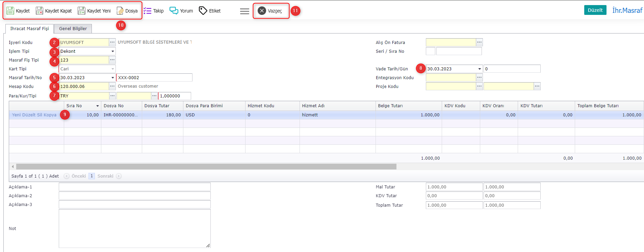Screen dimensions: 644x252
Task: Click the Belge Tutarı column header
Action: (409, 106)
